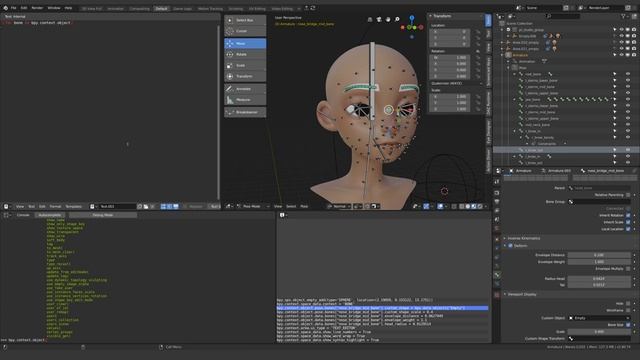This screenshot has height=360, width=640.
Task: Hide the Armature object with eye icon
Action: (621, 55)
